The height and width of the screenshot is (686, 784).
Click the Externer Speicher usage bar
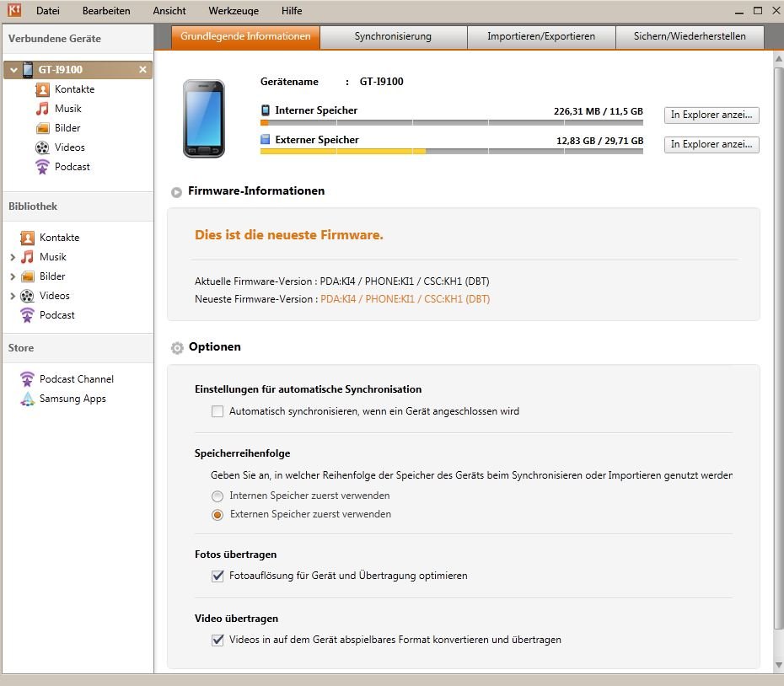452,152
